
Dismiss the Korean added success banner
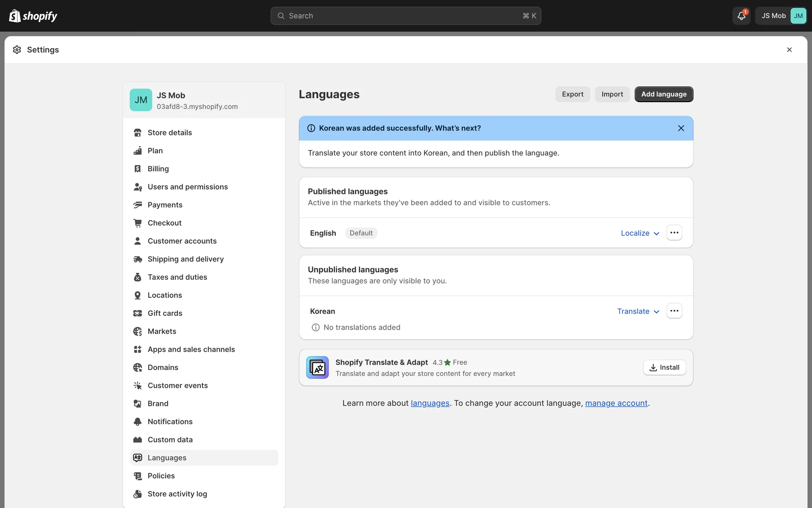click(681, 128)
